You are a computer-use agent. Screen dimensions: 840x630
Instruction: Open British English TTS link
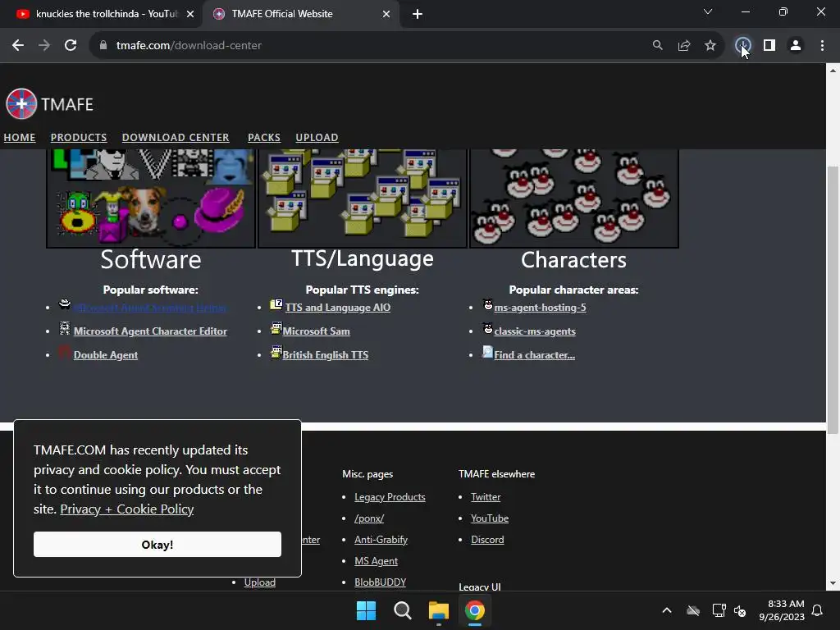325,354
